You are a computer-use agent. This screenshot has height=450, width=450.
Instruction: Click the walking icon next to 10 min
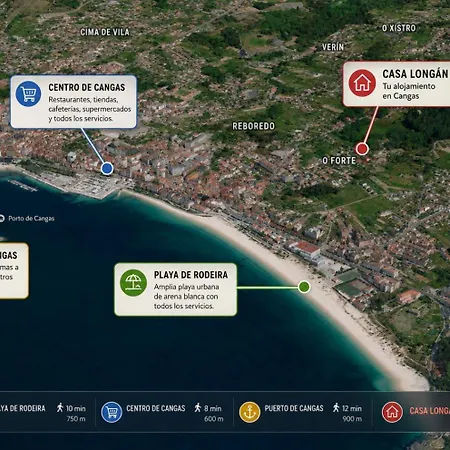tap(60, 407)
